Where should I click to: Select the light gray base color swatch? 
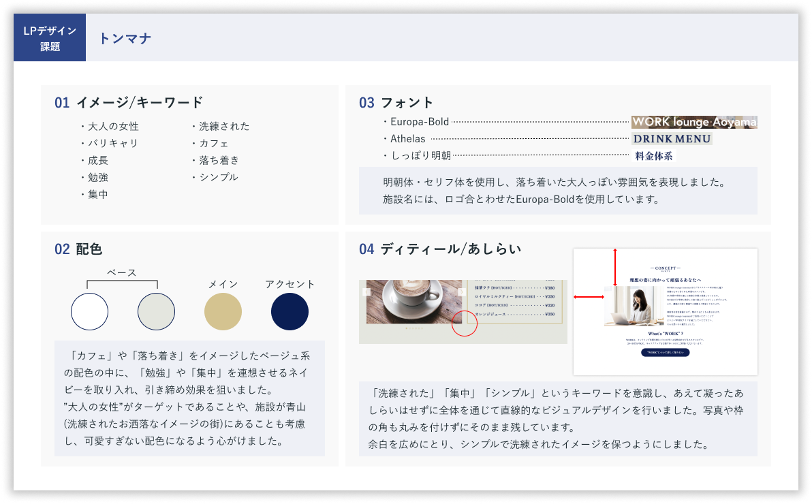click(156, 311)
